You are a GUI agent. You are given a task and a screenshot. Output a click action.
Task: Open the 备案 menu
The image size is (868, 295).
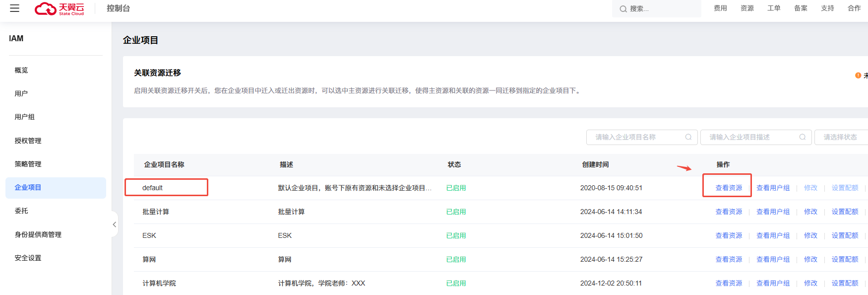[801, 8]
